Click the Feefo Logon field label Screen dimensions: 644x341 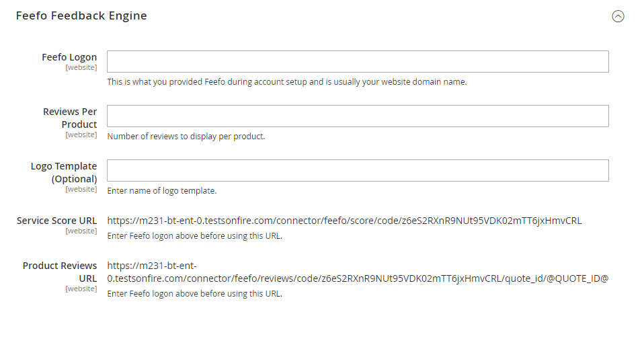tap(69, 57)
